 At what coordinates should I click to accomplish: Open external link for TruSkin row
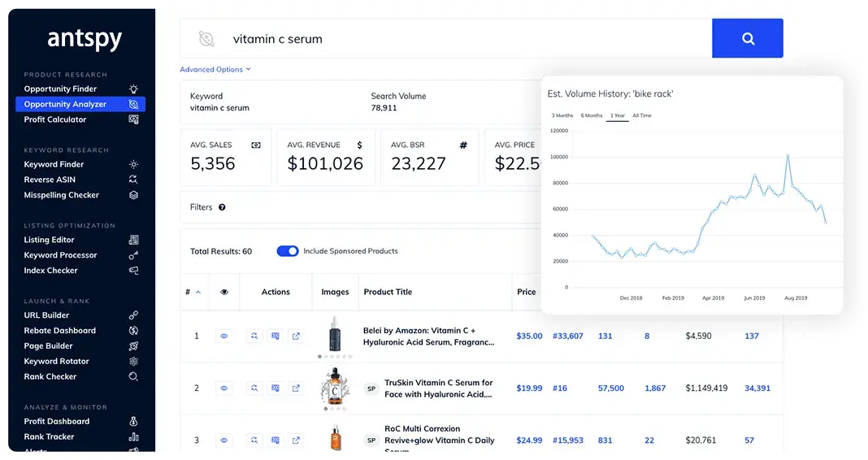[296, 388]
